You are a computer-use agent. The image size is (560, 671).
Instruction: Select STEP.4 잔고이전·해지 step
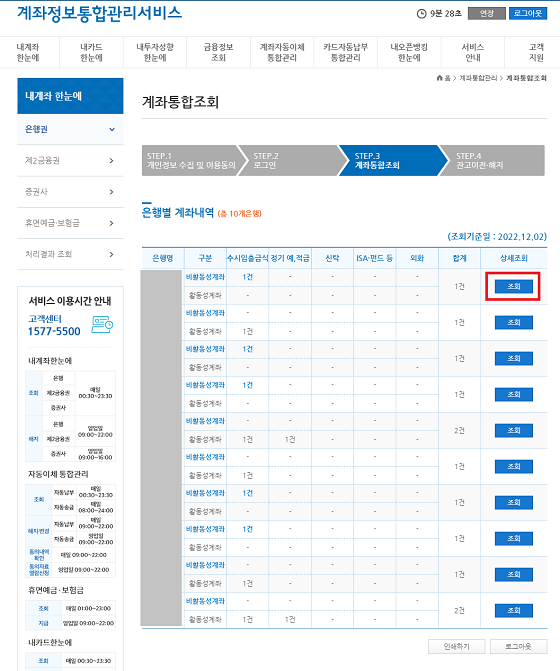point(492,160)
